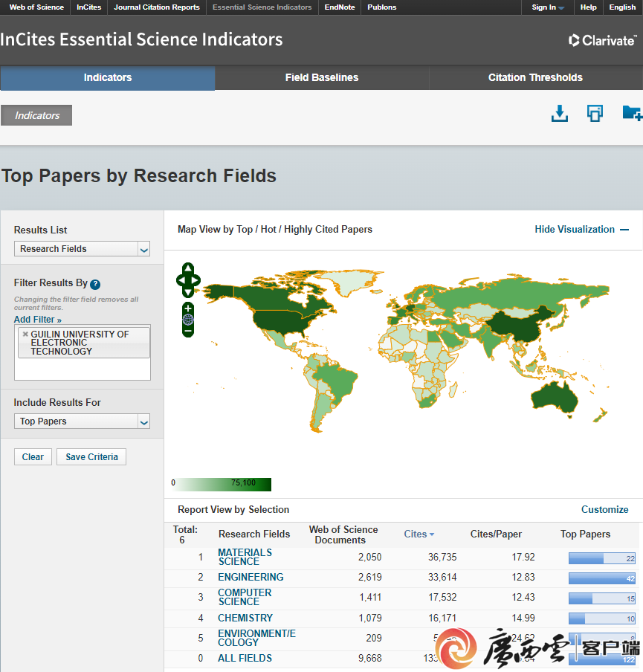The height and width of the screenshot is (672, 643).
Task: Sort by the Cites/Paper column header
Action: click(496, 534)
